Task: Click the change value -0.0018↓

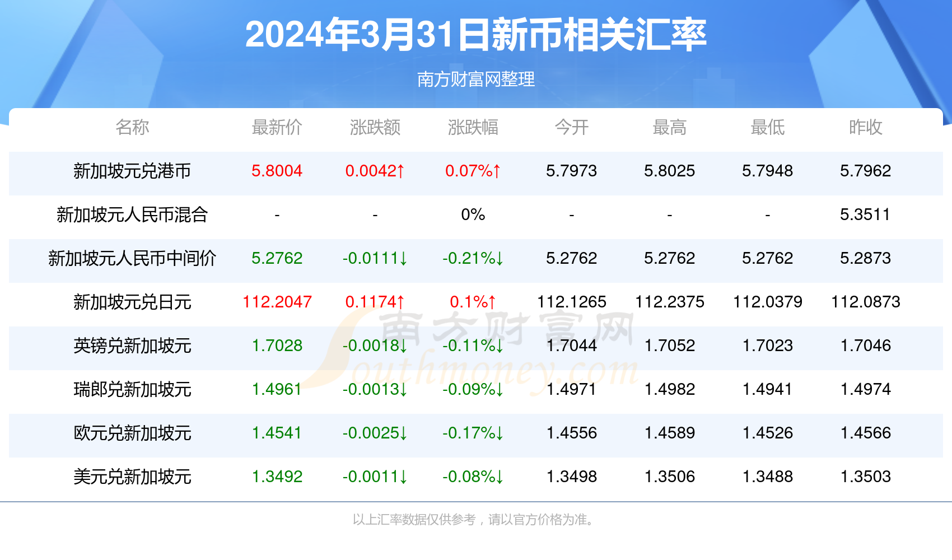Action: [375, 346]
